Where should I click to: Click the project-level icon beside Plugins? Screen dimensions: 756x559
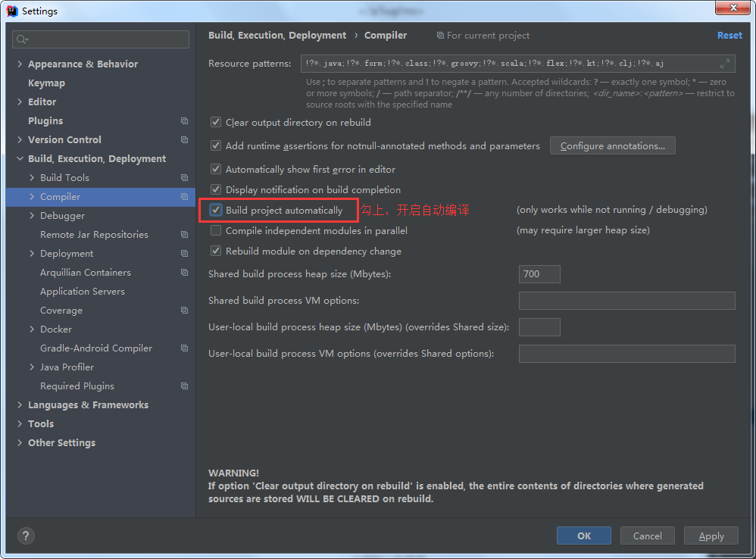coord(184,121)
